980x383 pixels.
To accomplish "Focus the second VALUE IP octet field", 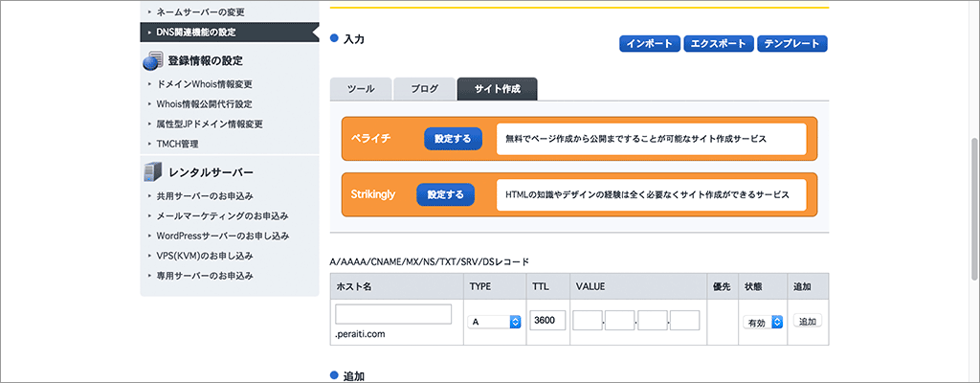I will 620,321.
